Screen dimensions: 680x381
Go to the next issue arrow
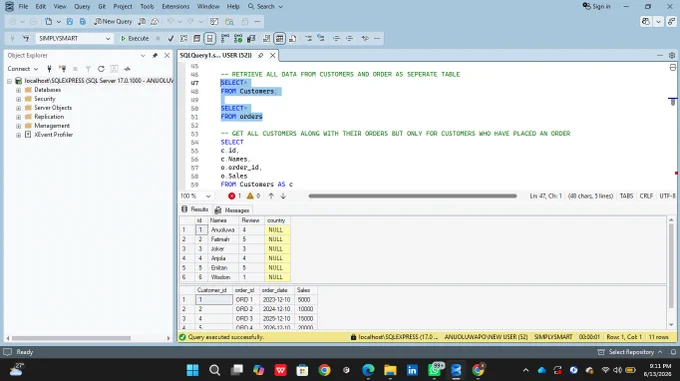pyautogui.click(x=283, y=196)
